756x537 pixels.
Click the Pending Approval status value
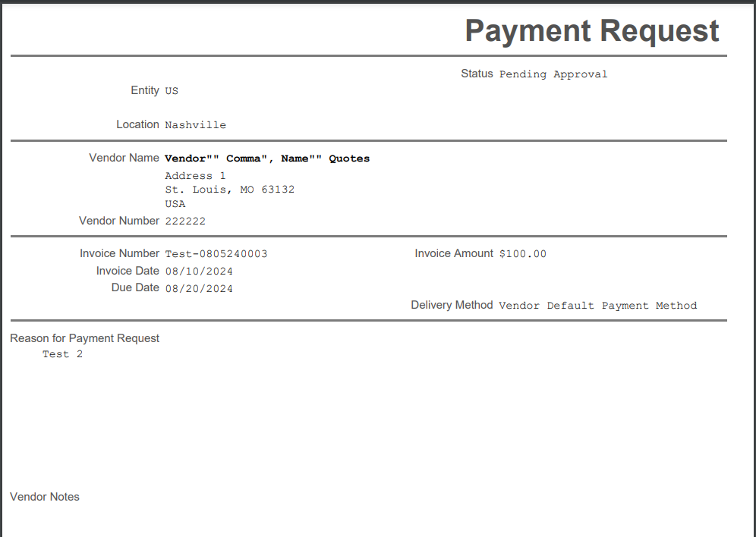pyautogui.click(x=553, y=74)
